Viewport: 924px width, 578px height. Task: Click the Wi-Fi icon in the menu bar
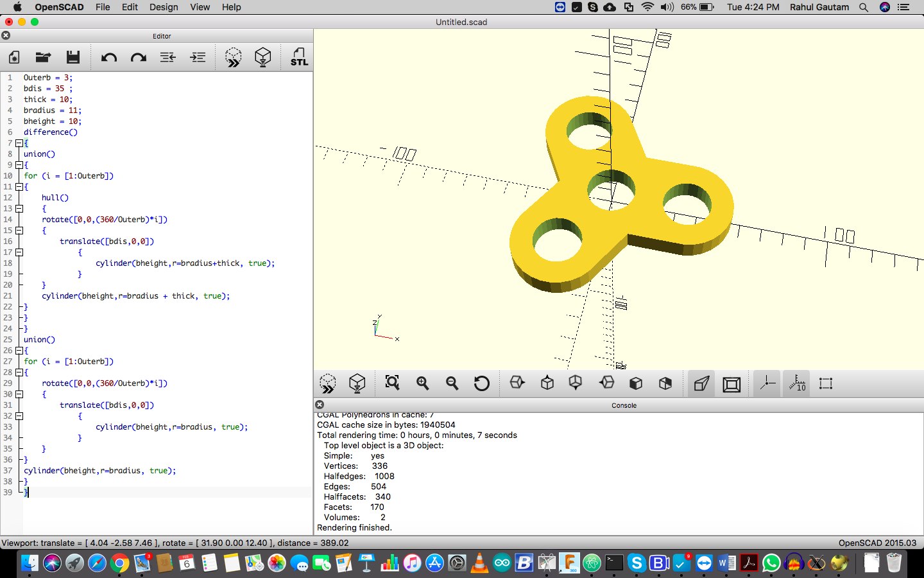[x=647, y=7]
